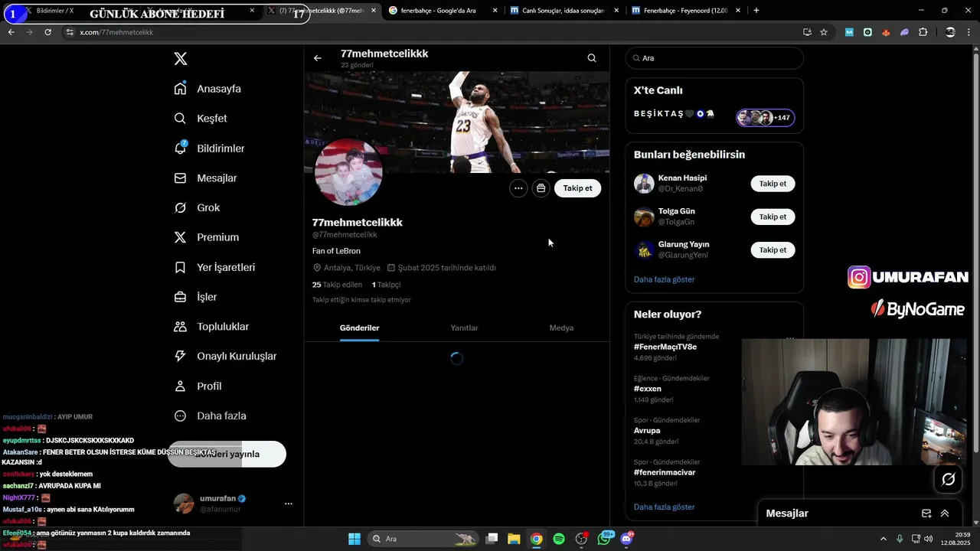The width and height of the screenshot is (980, 551).
Task: View 1 Takipçi followers list
Action: point(386,285)
